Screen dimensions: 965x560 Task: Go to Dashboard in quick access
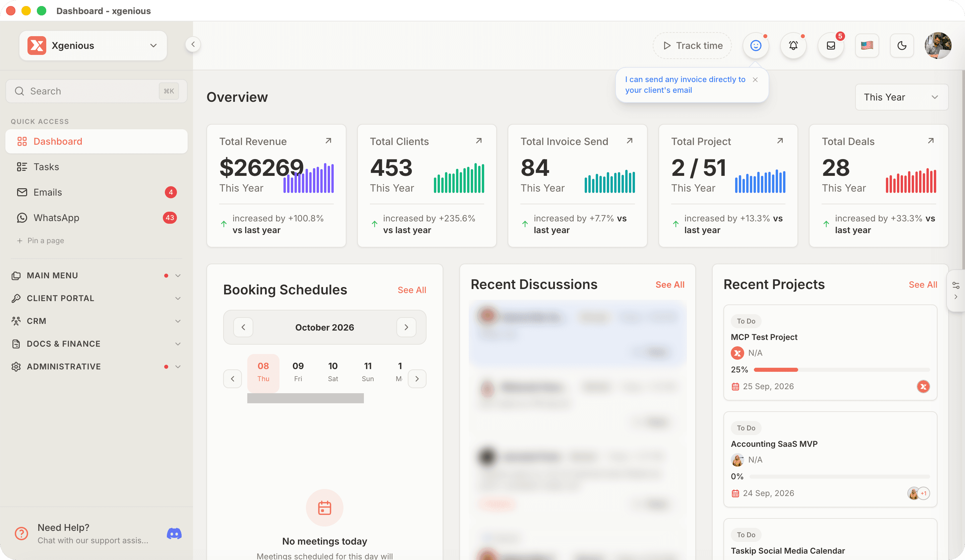(x=96, y=141)
